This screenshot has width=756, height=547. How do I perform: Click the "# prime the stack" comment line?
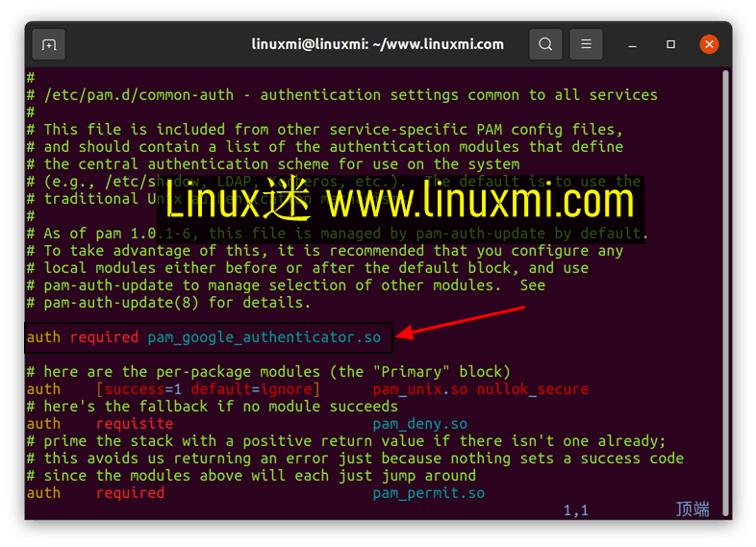point(346,441)
